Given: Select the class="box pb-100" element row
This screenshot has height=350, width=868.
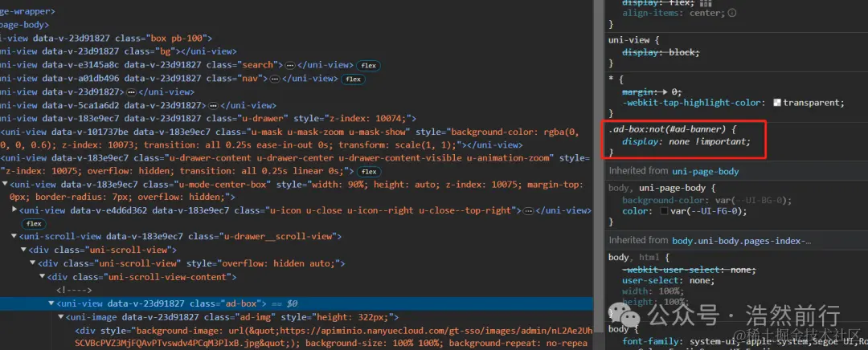Looking at the screenshot, I should point(106,39).
